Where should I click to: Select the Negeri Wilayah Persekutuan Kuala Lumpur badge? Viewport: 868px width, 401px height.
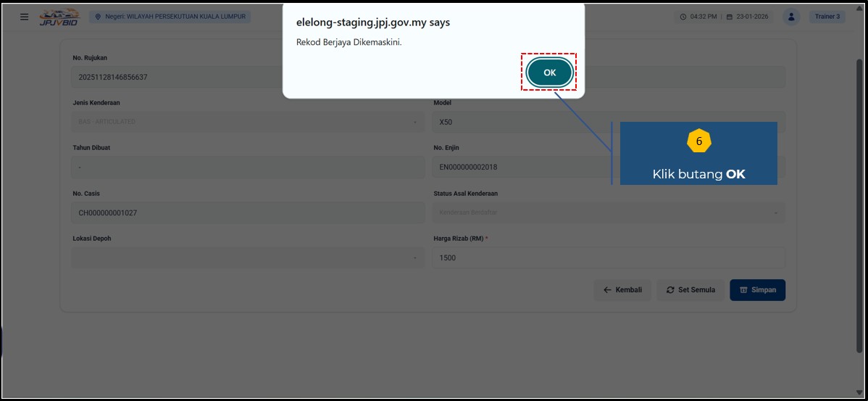pyautogui.click(x=171, y=16)
